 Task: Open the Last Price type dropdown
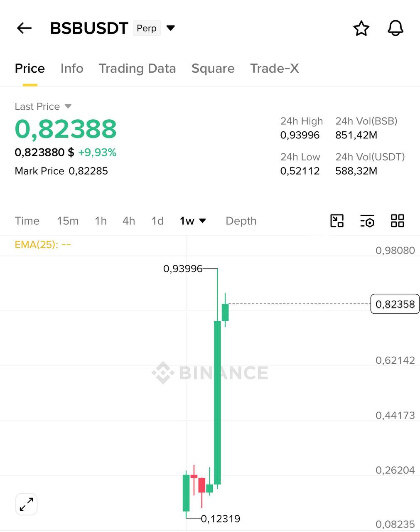(68, 106)
